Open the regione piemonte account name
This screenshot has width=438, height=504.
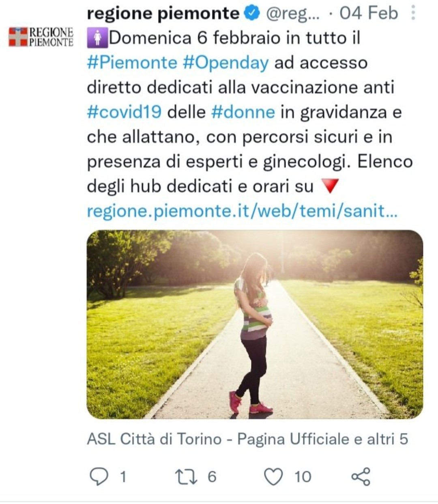coord(163,13)
